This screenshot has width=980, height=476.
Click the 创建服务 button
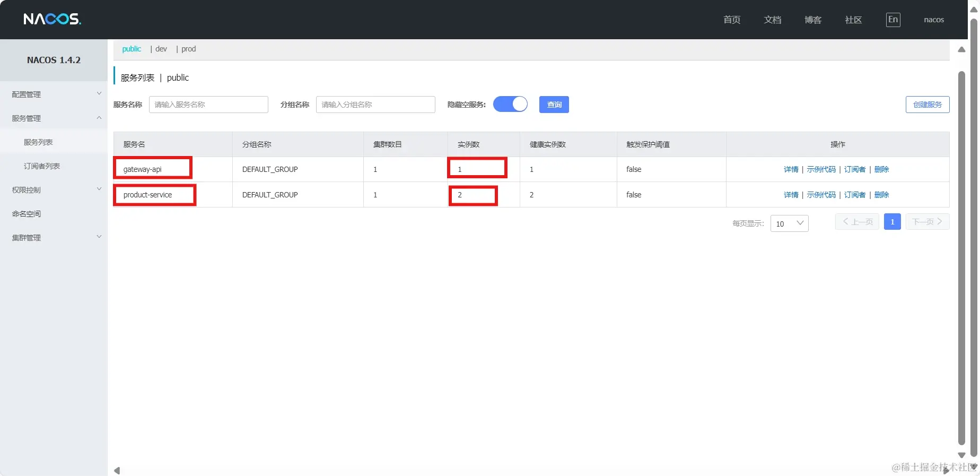(927, 105)
